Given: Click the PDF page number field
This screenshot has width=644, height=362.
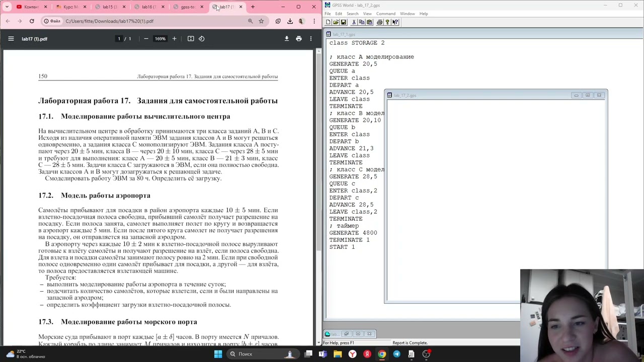Looking at the screenshot, I should 119,39.
